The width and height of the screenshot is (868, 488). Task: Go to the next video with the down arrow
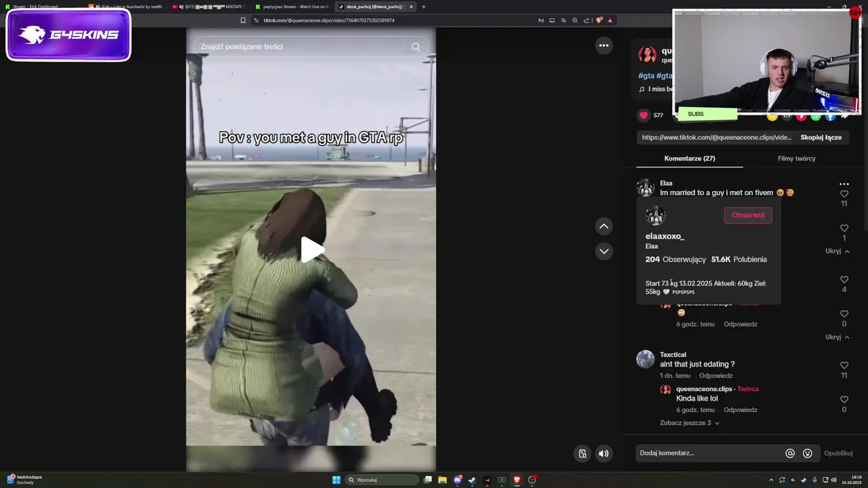click(604, 251)
